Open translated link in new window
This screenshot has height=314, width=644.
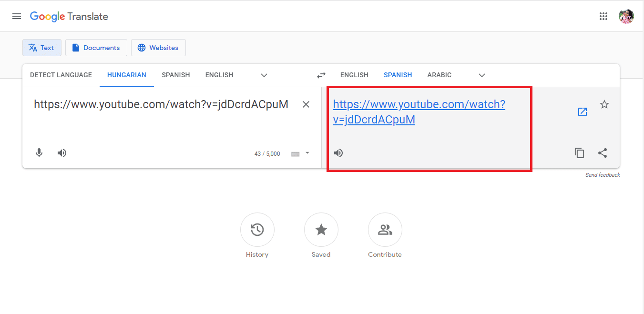click(x=583, y=112)
